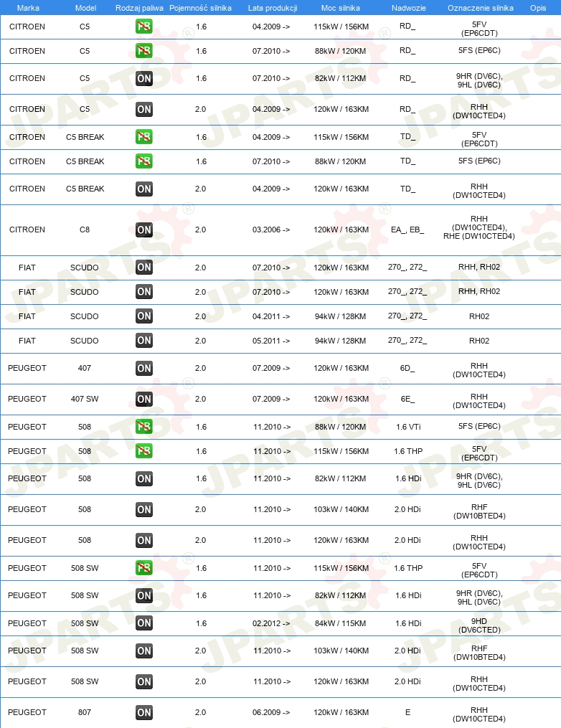Click the Moc silnika column header
Viewport: 561px width, 728px height.
click(x=341, y=8)
